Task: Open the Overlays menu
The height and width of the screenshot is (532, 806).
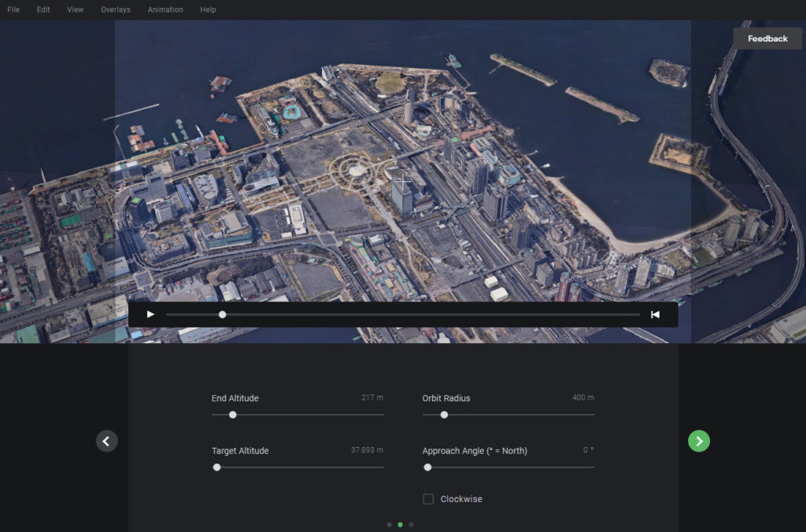Action: (115, 9)
